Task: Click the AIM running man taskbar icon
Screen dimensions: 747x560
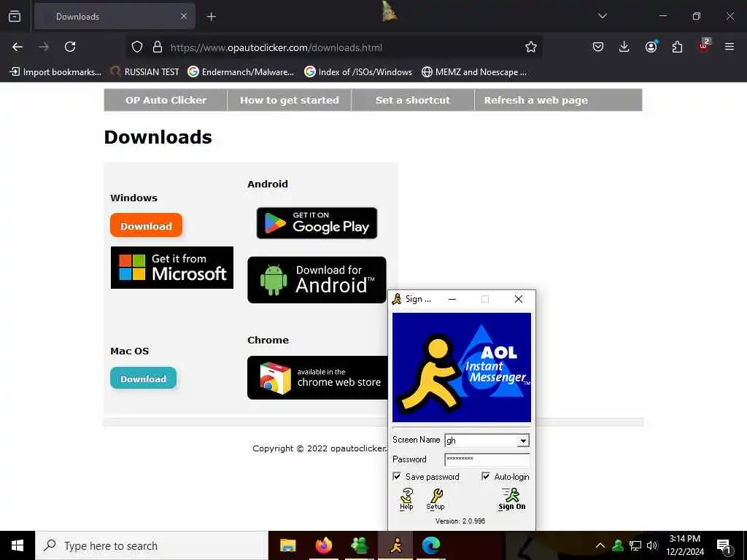Action: (x=395, y=545)
